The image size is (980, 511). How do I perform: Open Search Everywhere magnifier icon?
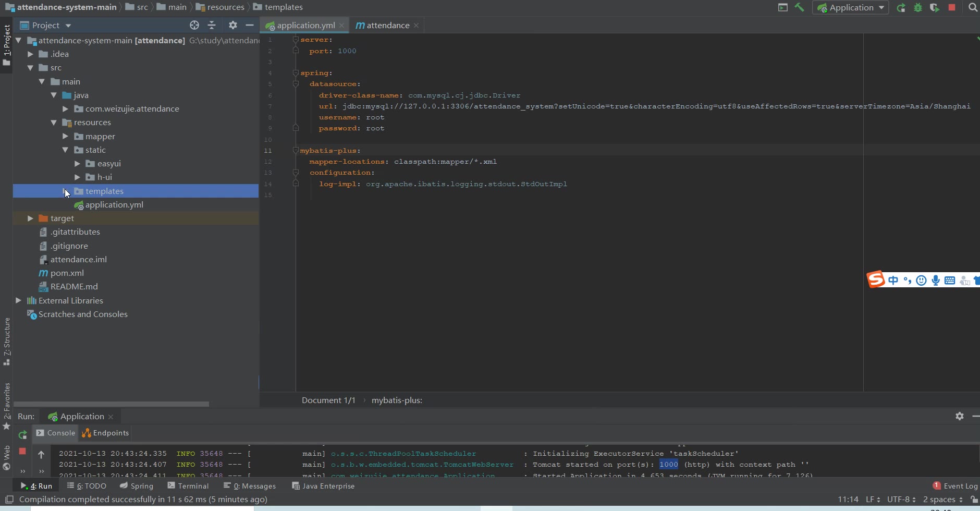click(x=973, y=7)
